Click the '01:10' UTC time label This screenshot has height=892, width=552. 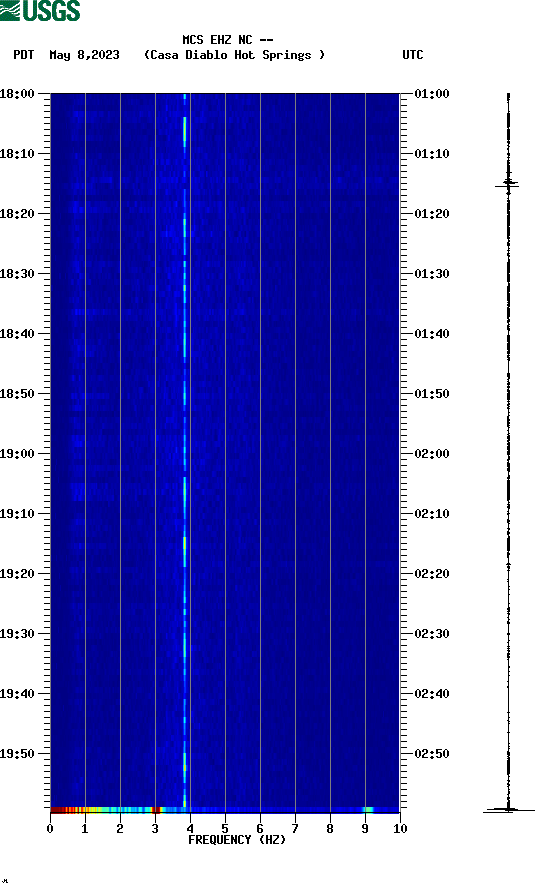click(432, 154)
